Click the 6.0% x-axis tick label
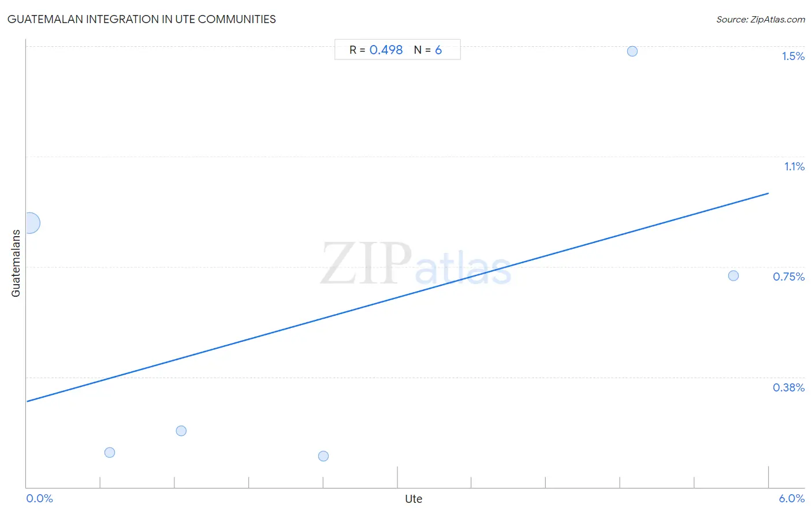Viewport: 812px width, 515px height. tap(792, 499)
